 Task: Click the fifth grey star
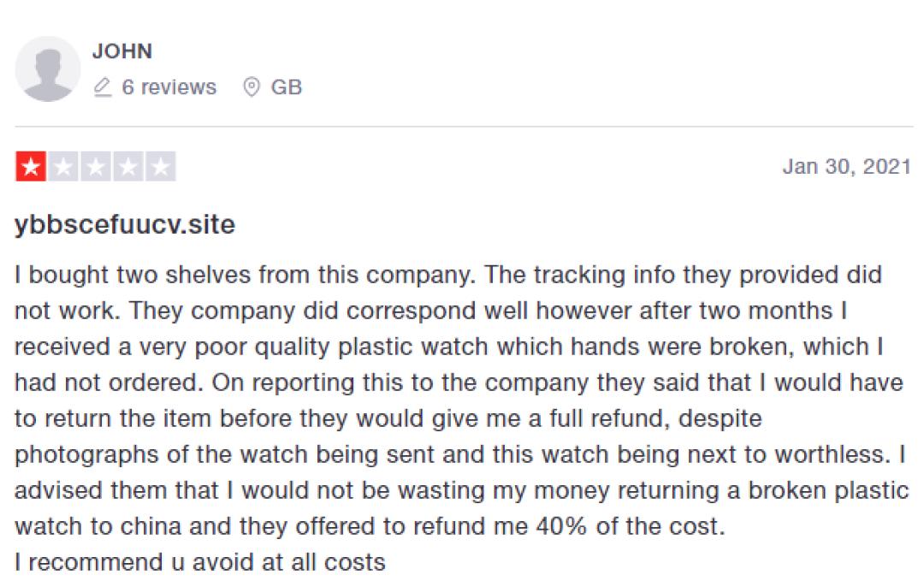pos(160,167)
